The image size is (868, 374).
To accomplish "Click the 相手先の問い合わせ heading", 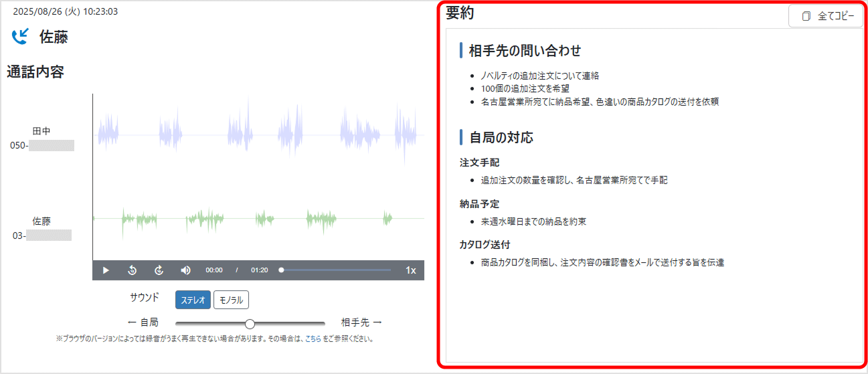I will 525,50.
